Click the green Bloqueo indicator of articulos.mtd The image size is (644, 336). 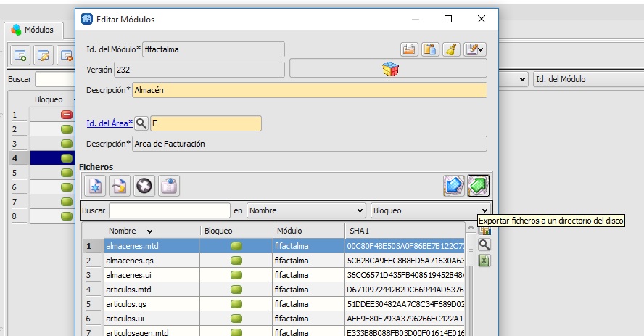coord(236,290)
